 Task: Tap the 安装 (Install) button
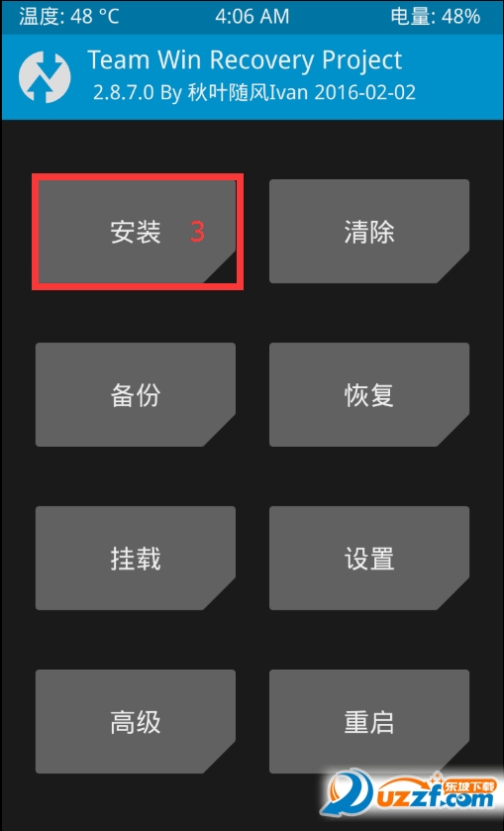[x=136, y=232]
